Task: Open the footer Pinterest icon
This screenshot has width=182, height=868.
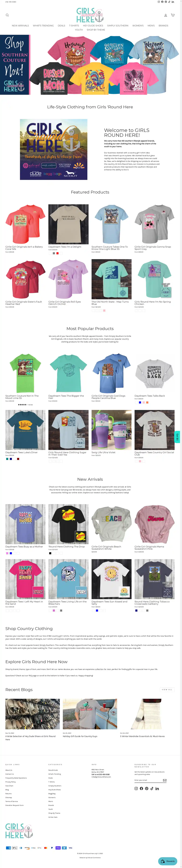Action: (147, 788)
